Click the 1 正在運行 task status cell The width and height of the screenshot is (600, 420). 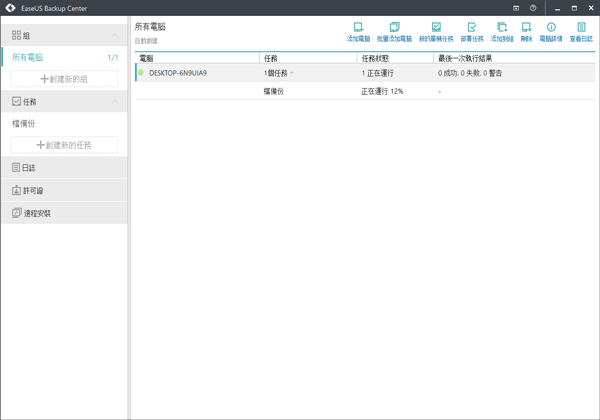pos(378,73)
